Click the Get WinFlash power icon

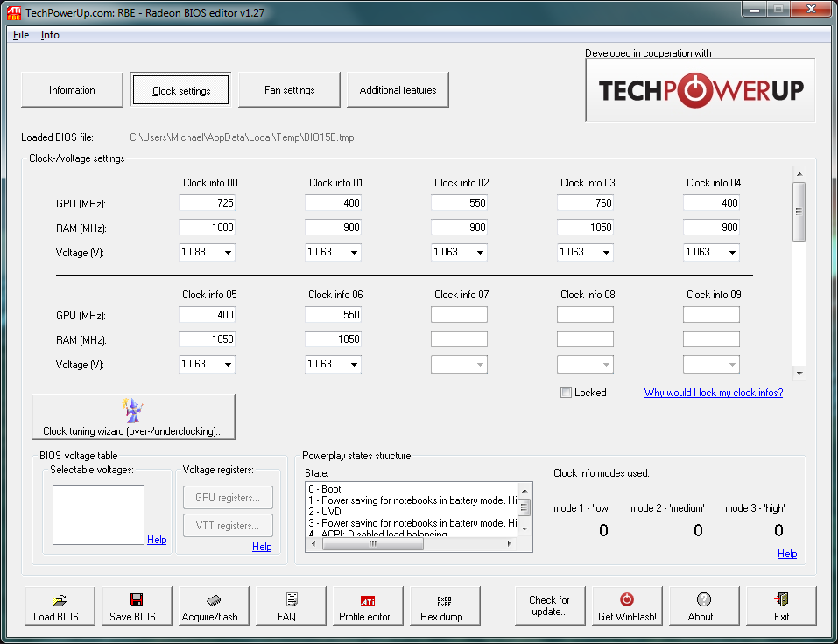click(x=627, y=599)
